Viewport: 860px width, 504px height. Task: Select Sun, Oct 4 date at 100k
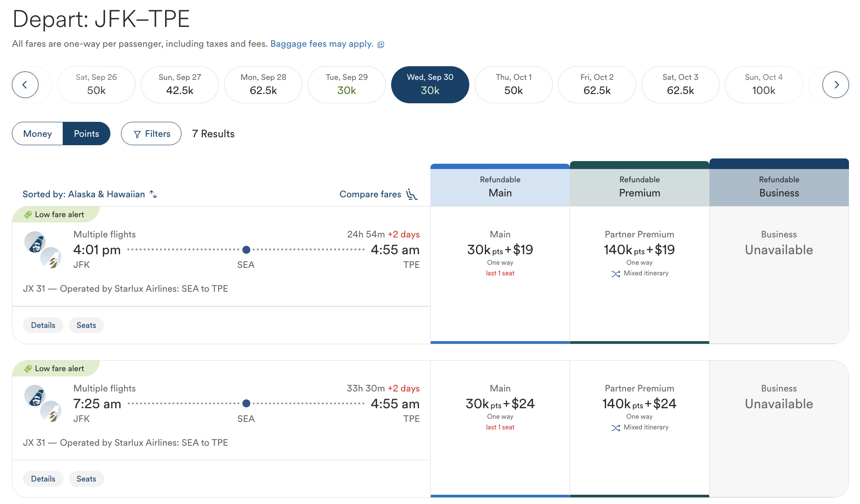click(764, 85)
